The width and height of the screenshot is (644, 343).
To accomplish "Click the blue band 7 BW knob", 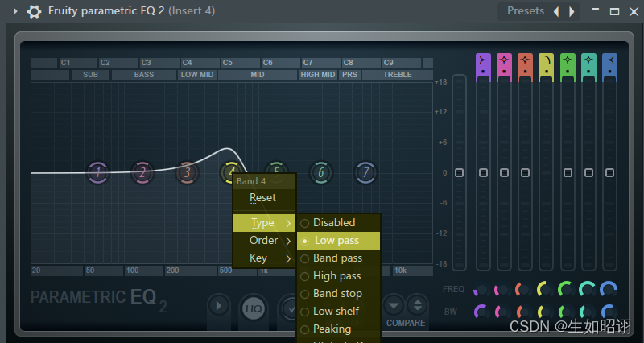I will (609, 312).
